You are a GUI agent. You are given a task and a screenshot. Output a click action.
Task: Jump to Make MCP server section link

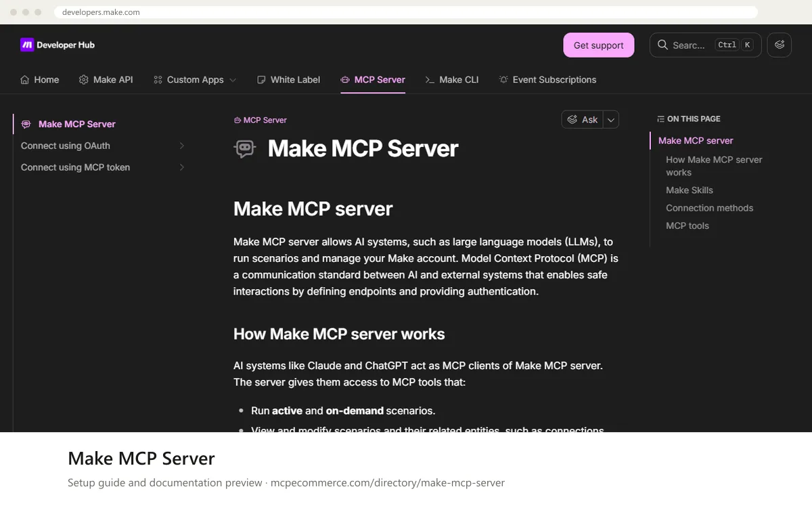[696, 140]
